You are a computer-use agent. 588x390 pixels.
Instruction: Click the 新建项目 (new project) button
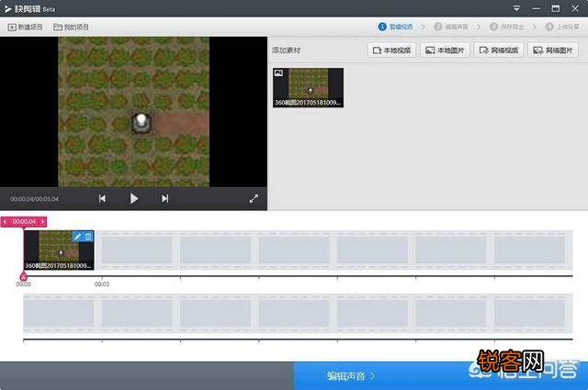tap(25, 27)
